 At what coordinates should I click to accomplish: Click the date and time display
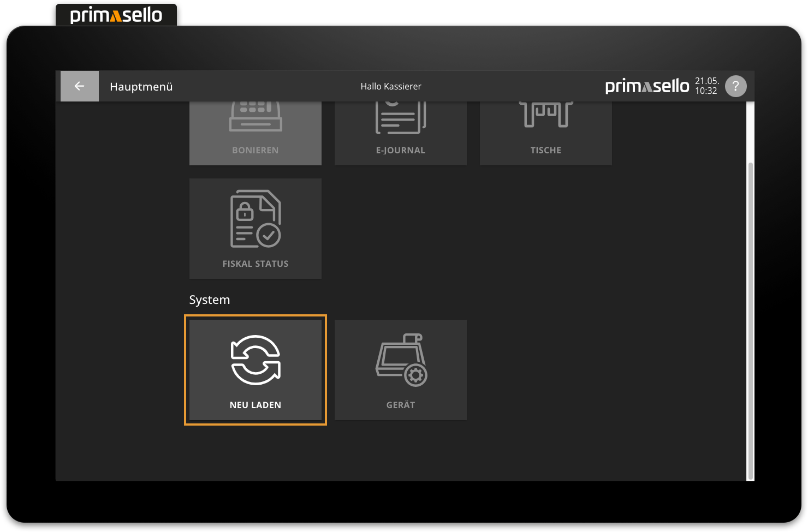point(706,86)
